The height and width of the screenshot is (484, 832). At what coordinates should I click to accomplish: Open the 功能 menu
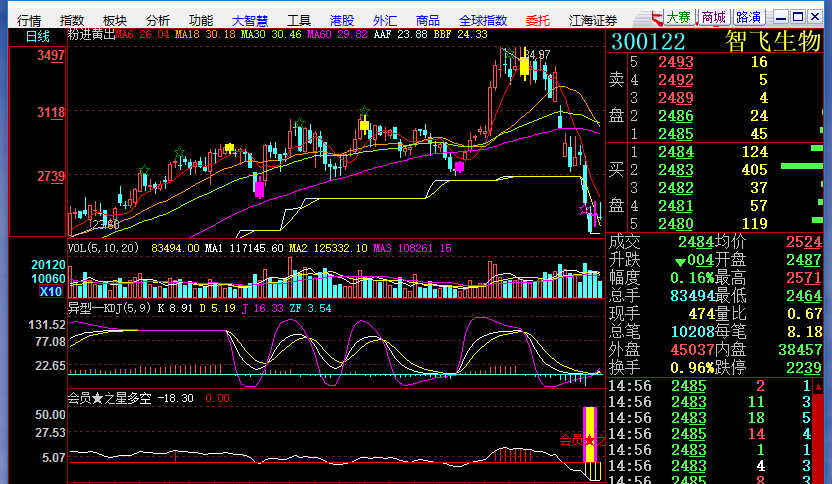tap(201, 20)
